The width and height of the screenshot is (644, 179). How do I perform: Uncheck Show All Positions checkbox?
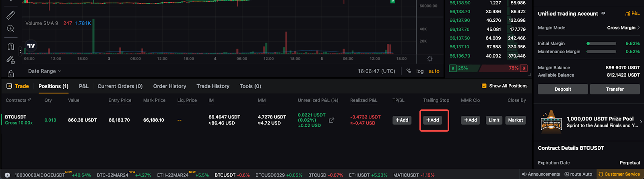(484, 86)
